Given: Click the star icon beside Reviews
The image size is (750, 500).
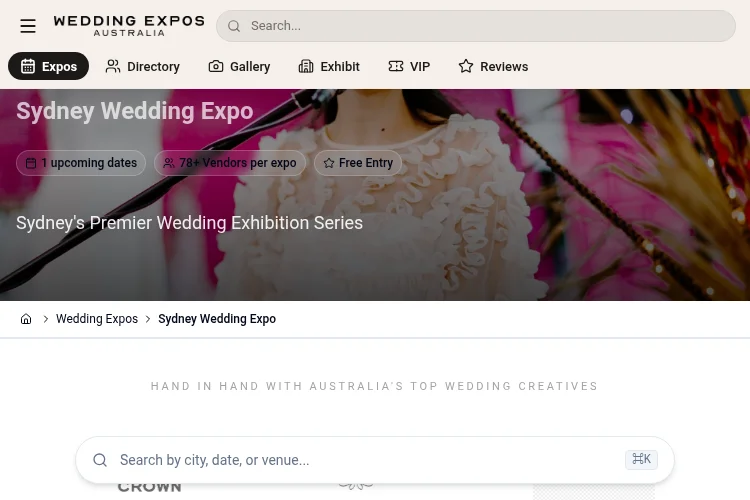Looking at the screenshot, I should 466,66.
